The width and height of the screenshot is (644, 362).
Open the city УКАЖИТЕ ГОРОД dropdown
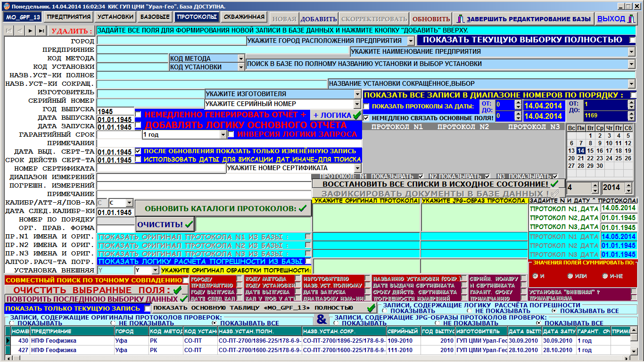pyautogui.click(x=411, y=41)
